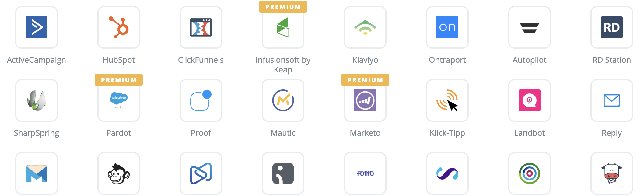Image resolution: width=644 pixels, height=196 pixels.
Task: Open the SharpSpring integration tile
Action: [x=37, y=100]
